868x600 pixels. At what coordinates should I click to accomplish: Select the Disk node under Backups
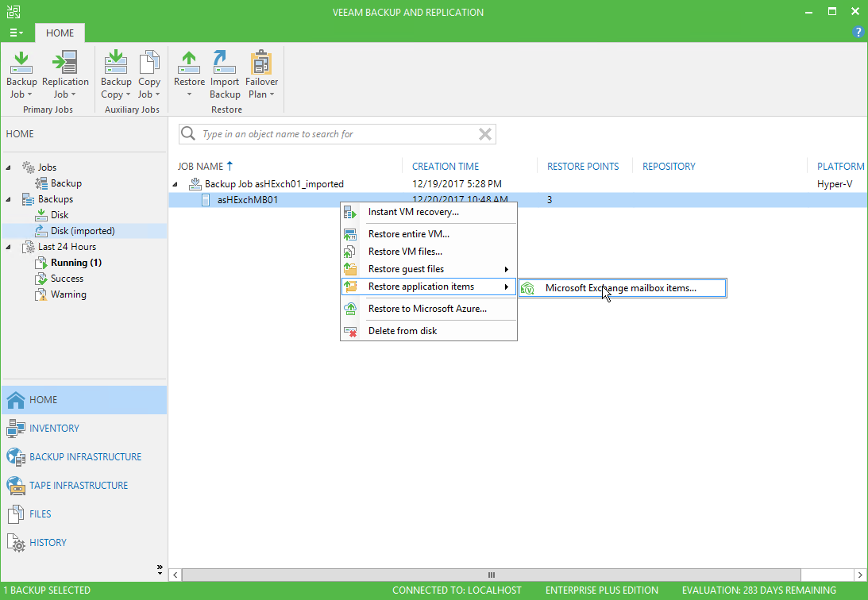pos(60,214)
